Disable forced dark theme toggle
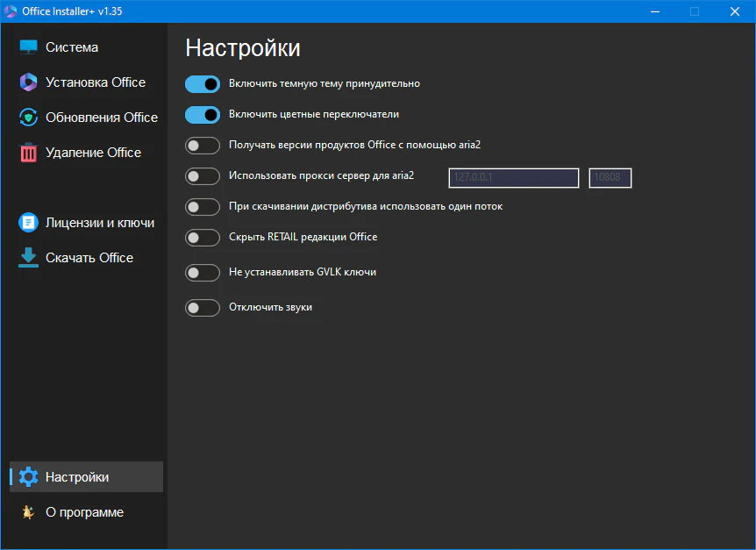The height and width of the screenshot is (550, 756). coord(203,84)
